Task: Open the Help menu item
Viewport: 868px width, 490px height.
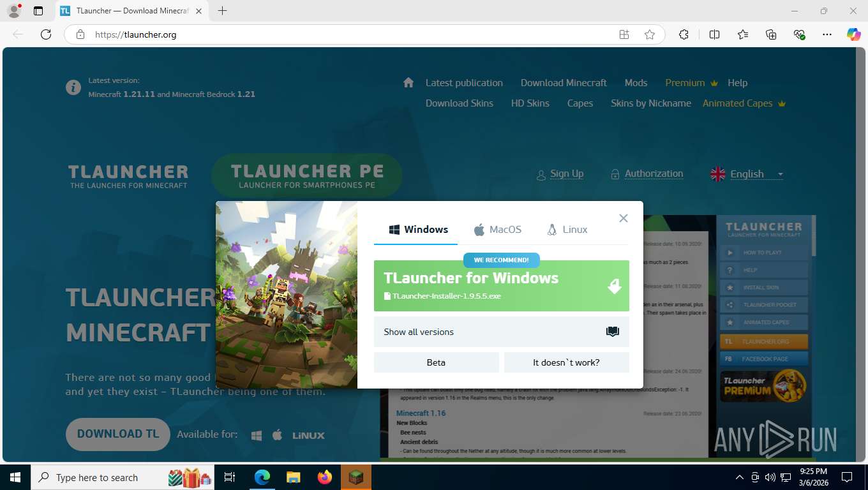Action: (737, 83)
